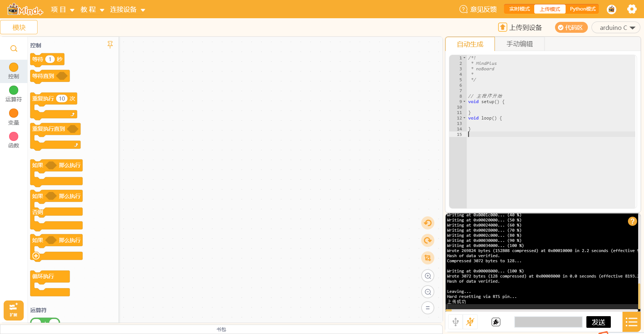
Task: Open the settings gear icon
Action: click(x=632, y=9)
